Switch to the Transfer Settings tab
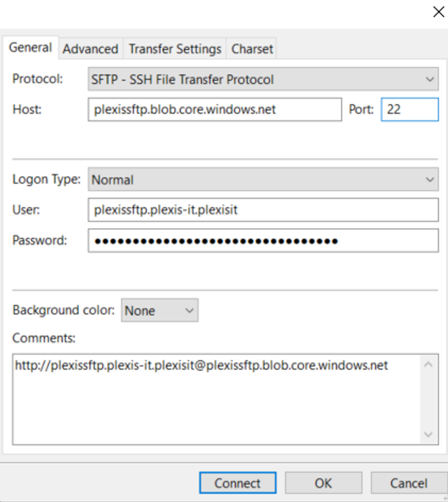 175,49
